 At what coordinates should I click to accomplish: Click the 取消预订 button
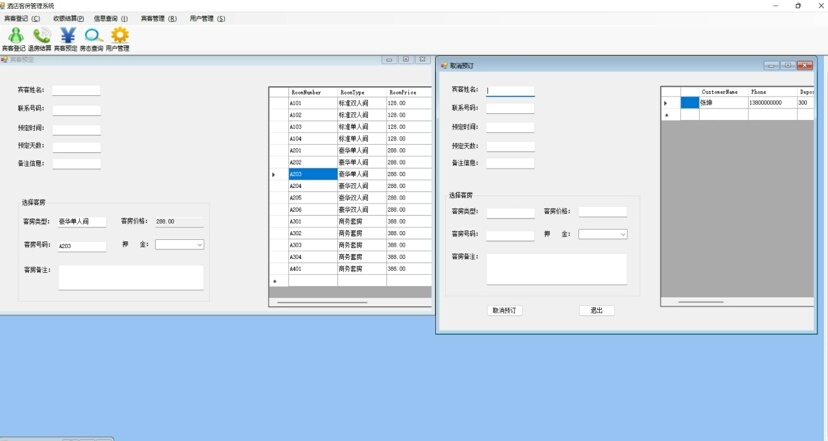pyautogui.click(x=504, y=311)
